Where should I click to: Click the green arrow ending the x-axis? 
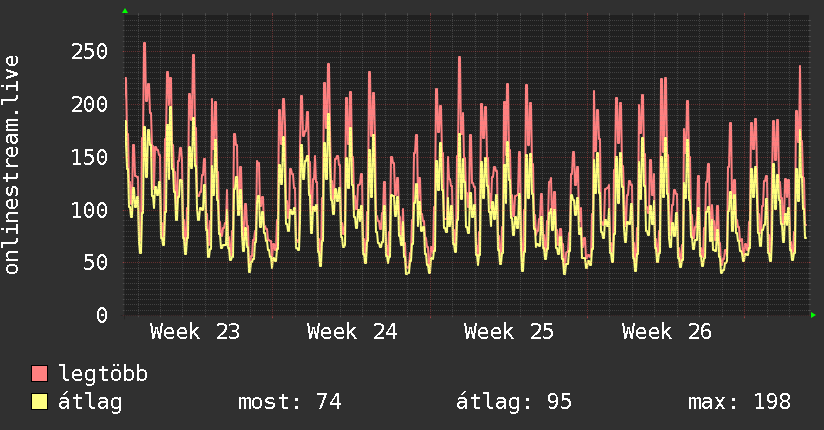(x=813, y=315)
